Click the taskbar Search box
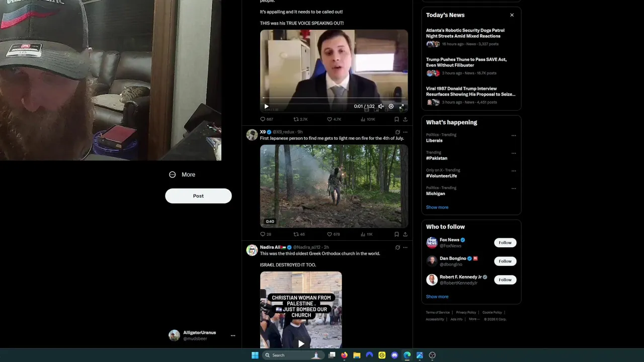644x362 pixels. tap(294, 355)
